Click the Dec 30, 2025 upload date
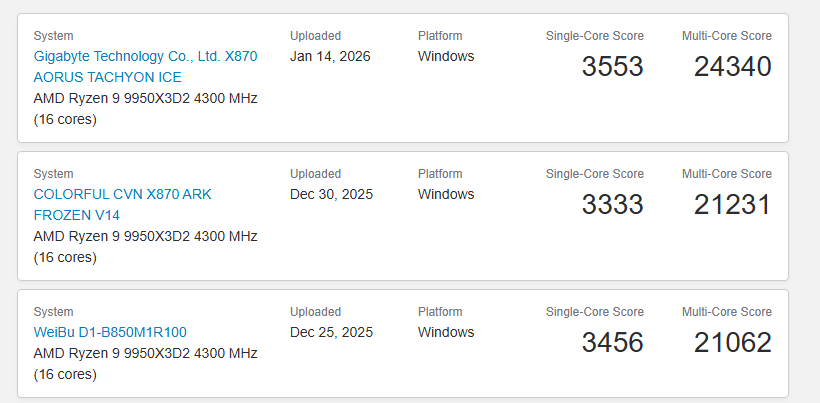Screen dimensions: 820x403 point(331,194)
